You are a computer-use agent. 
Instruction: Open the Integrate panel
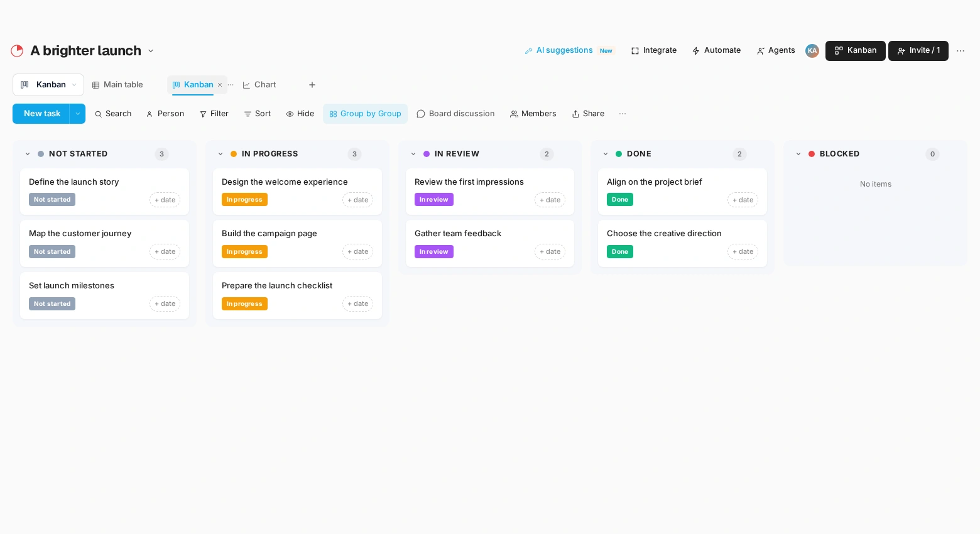click(654, 51)
